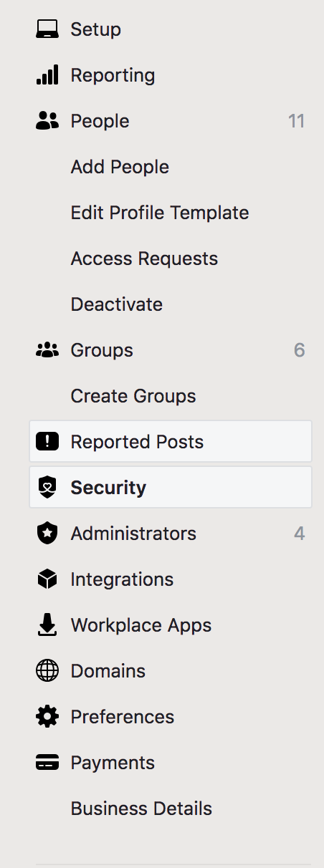324x868 pixels.
Task: Click the Administrators count badge 4
Action: click(300, 534)
